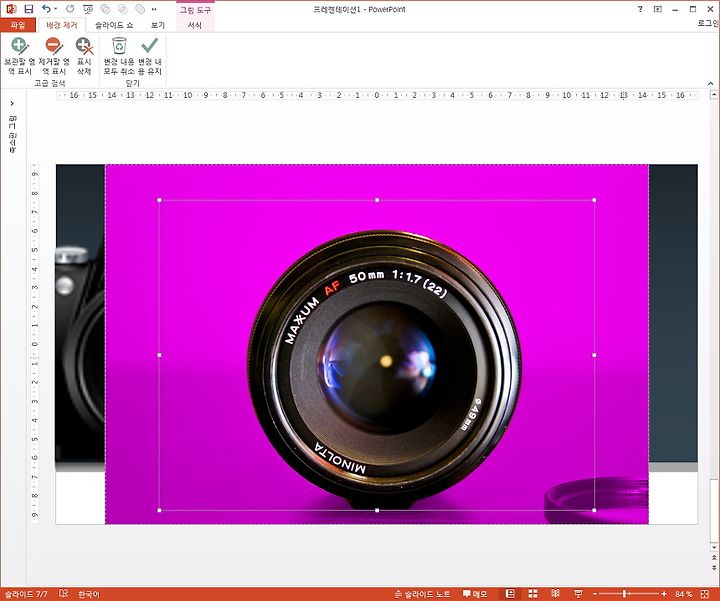Click zoom out minus button
The width and height of the screenshot is (720, 601).
coord(594,594)
